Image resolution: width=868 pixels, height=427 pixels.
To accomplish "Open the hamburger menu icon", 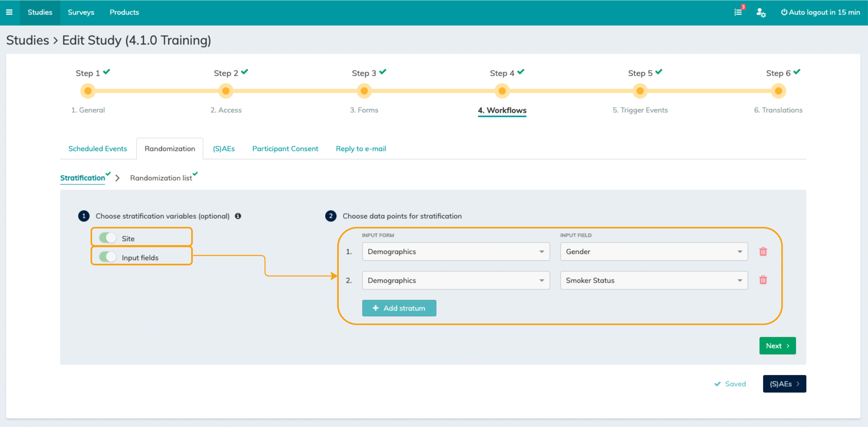I will click(9, 12).
